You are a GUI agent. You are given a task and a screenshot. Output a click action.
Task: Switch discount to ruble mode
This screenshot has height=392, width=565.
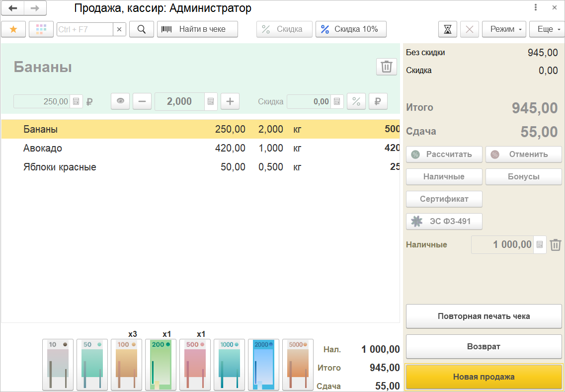point(377,101)
